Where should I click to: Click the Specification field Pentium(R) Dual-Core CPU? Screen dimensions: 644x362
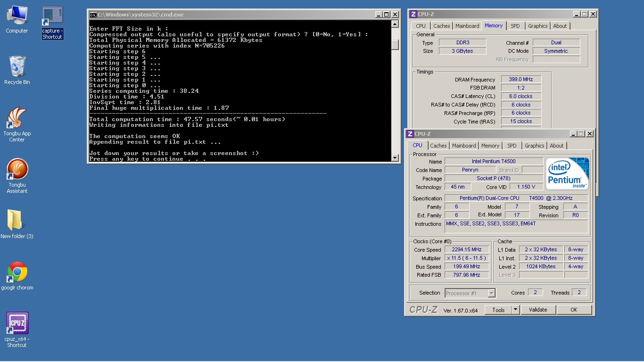click(516, 198)
